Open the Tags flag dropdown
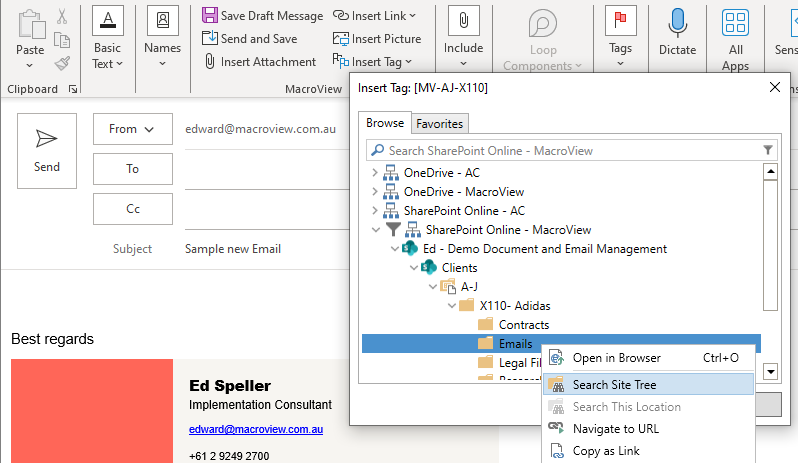 click(x=620, y=38)
